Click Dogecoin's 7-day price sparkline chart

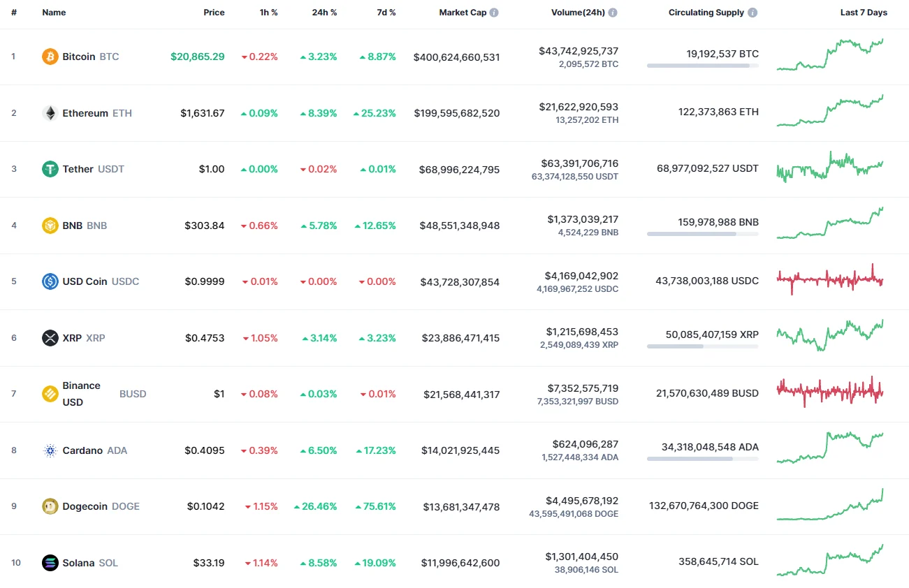pyautogui.click(x=829, y=506)
